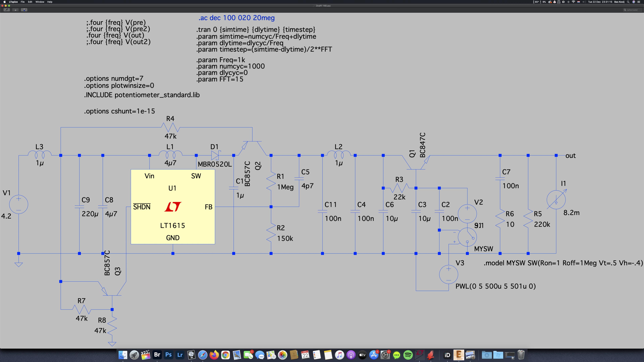Click the Halt hand toolbar icon

tap(15, 10)
